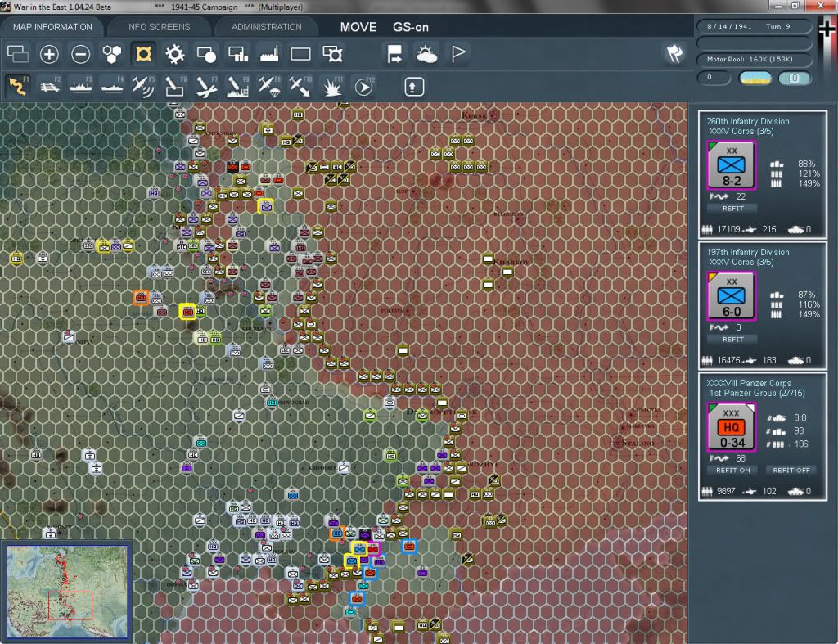Toggle the hex grid overlay icon
This screenshot has width=838, height=644.
[111, 54]
